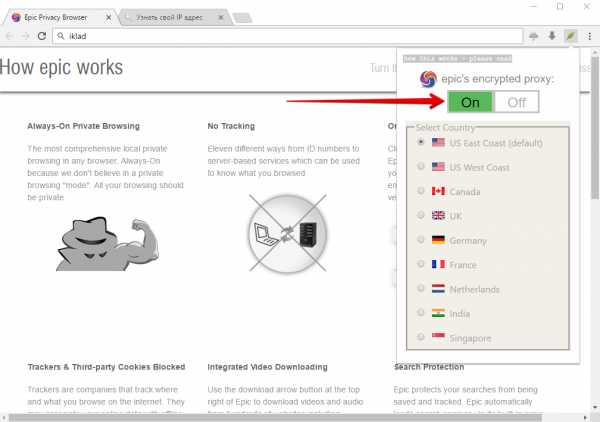Choose Canada as proxy country
This screenshot has width=600, height=422.
tap(421, 191)
